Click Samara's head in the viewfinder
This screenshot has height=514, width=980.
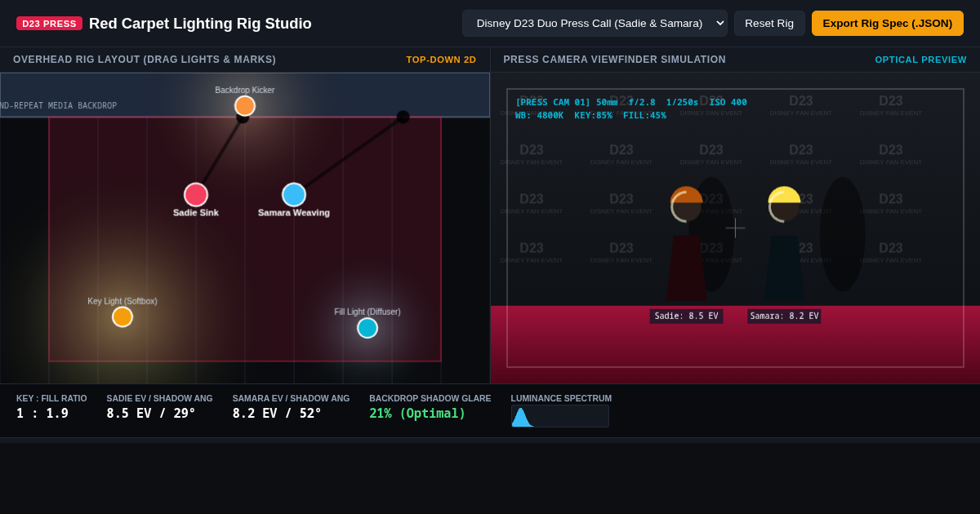click(x=784, y=204)
